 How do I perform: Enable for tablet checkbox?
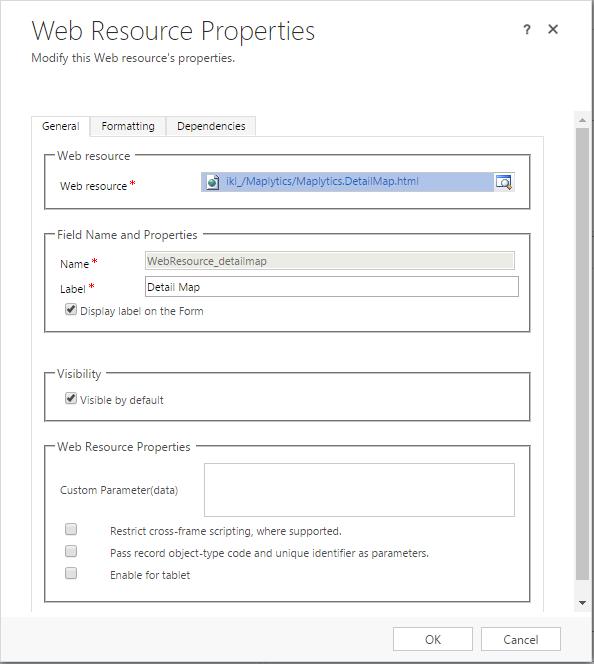click(x=71, y=573)
